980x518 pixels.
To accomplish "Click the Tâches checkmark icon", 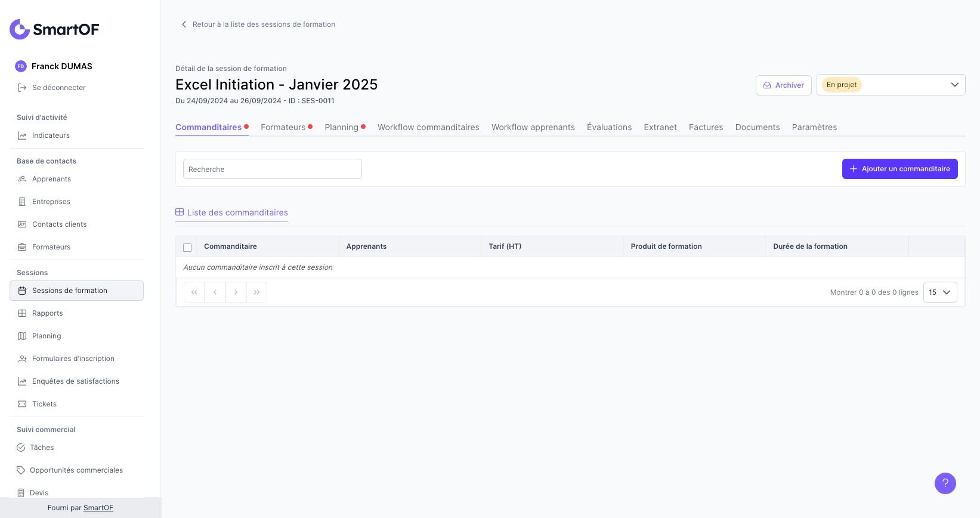I will pyautogui.click(x=21, y=448).
